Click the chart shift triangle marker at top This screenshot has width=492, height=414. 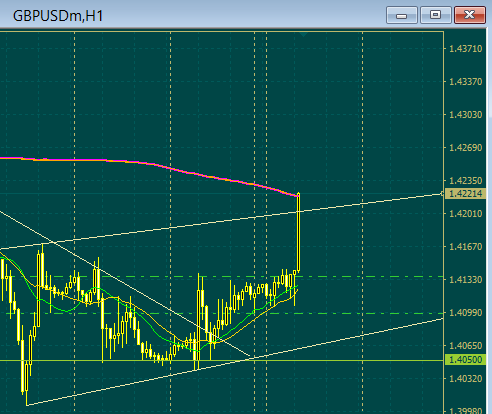[x=303, y=34]
